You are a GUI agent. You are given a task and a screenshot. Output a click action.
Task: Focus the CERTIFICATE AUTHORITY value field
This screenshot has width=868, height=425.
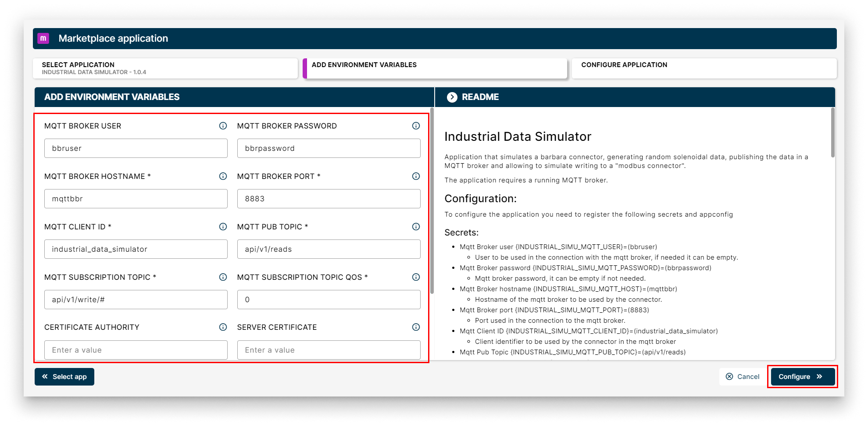click(x=136, y=350)
